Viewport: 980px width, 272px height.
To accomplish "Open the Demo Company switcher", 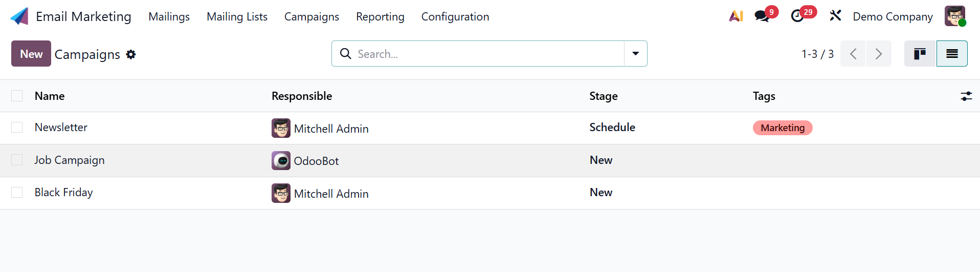I will (x=893, y=17).
